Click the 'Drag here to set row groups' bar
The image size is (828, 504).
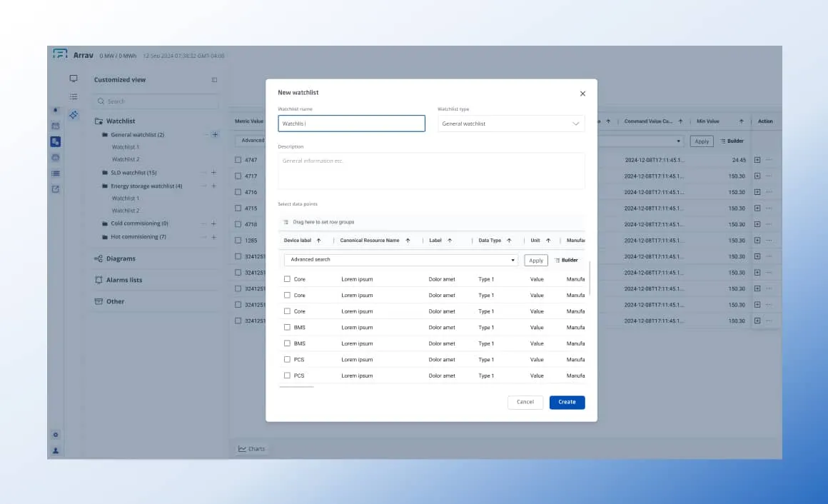coord(431,223)
